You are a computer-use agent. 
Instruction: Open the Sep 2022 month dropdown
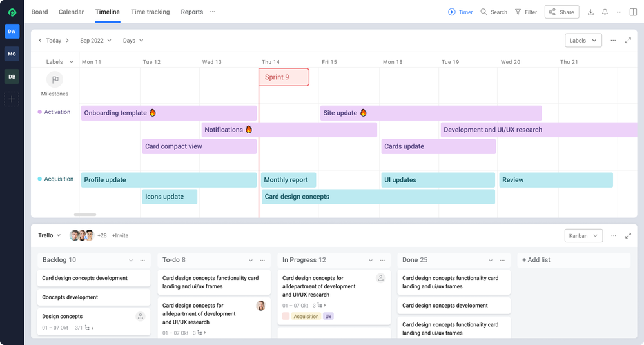95,40
